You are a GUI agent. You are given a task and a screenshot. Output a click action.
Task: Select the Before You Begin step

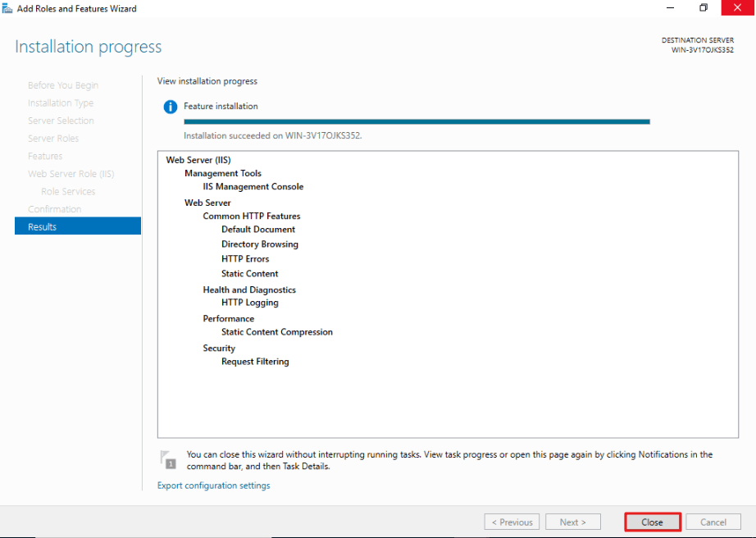(63, 85)
